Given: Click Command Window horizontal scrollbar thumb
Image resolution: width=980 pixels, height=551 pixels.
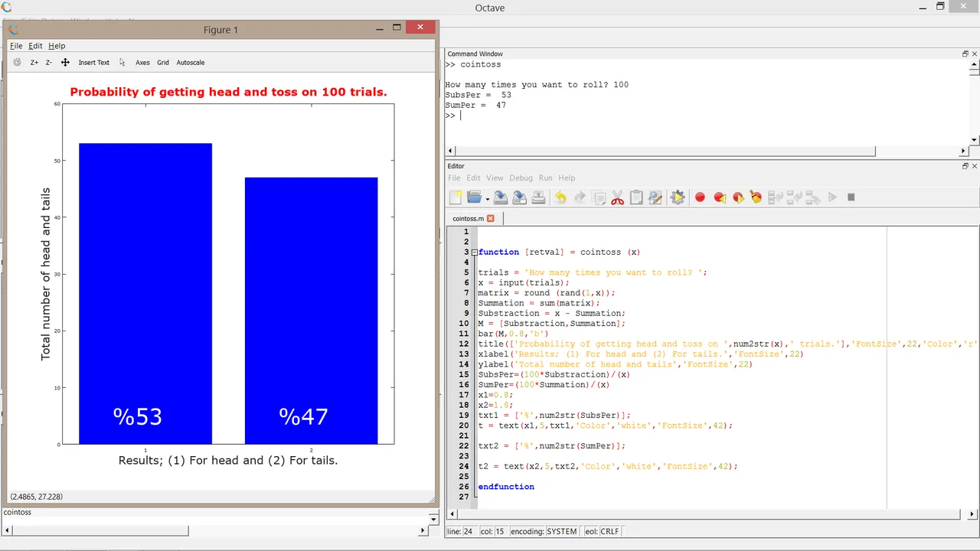Looking at the screenshot, I should (665, 151).
